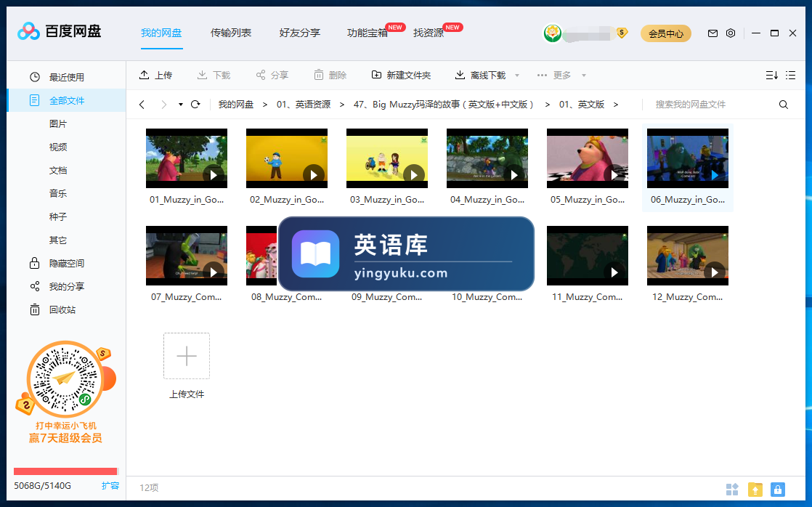
Task: Filter by 文档 in the sidebar
Action: [x=58, y=171]
